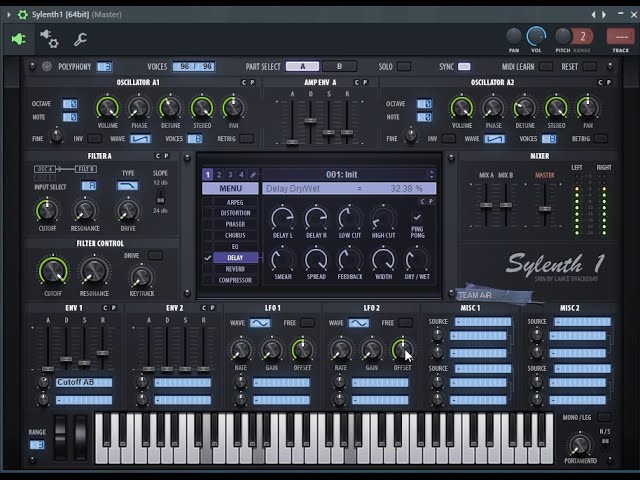Viewport: 640px width, 480px height.
Task: Click Oscillator A1 Detune knob
Action: pos(170,108)
